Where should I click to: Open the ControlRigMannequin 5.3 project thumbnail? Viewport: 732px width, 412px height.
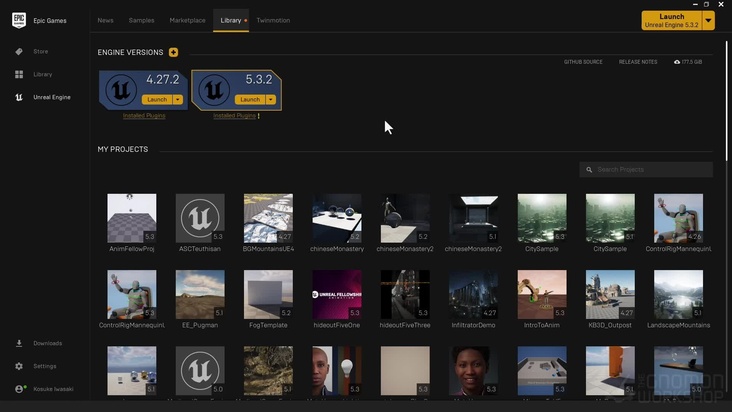tap(132, 294)
